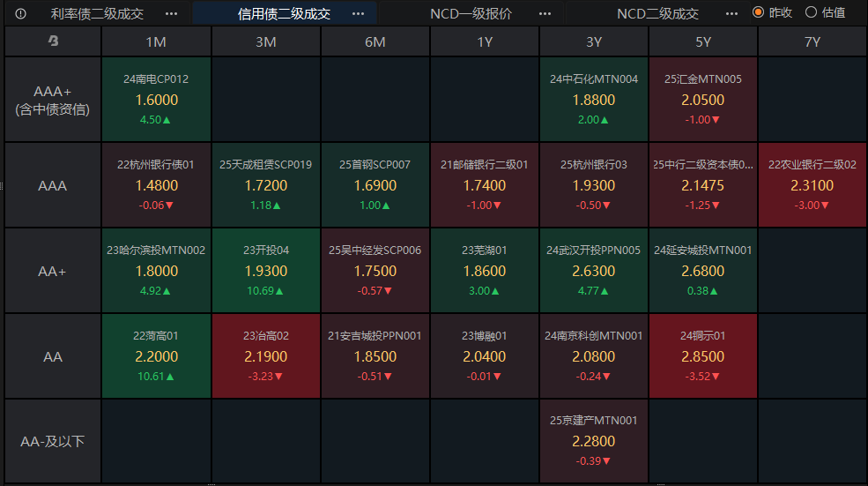Open the 22杭州银行债01 cell

pyautogui.click(x=156, y=185)
